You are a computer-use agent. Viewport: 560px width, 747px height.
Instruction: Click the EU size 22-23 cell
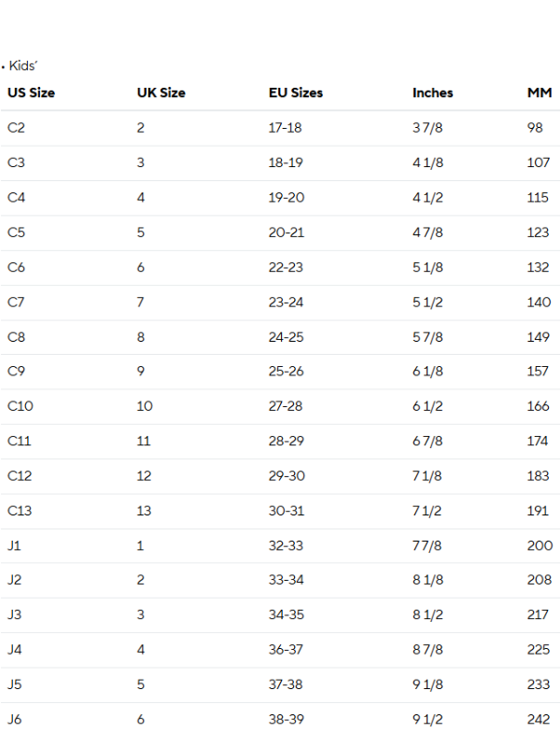pos(285,267)
